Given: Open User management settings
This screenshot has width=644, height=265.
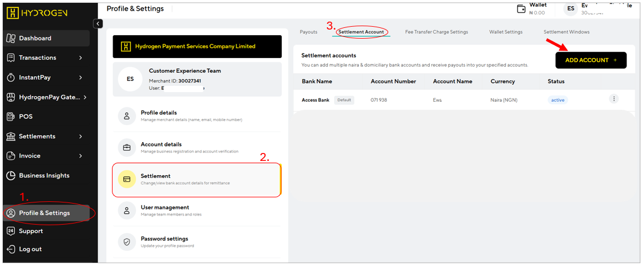Looking at the screenshot, I should [x=197, y=211].
